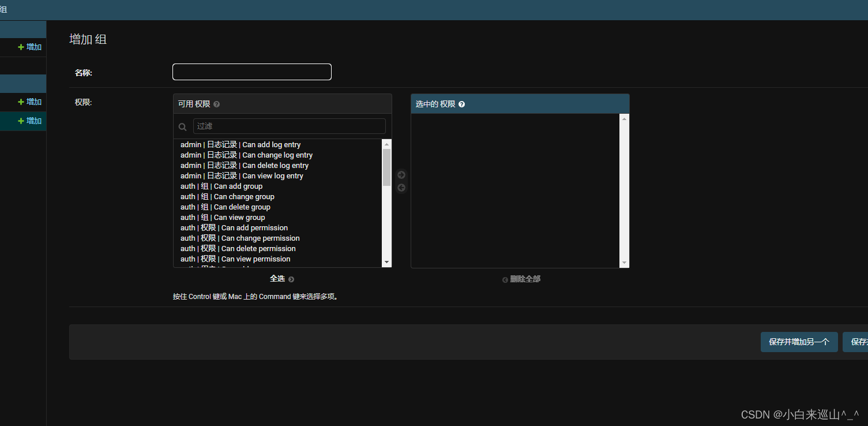Click the right arrow to add selected permission

(401, 175)
